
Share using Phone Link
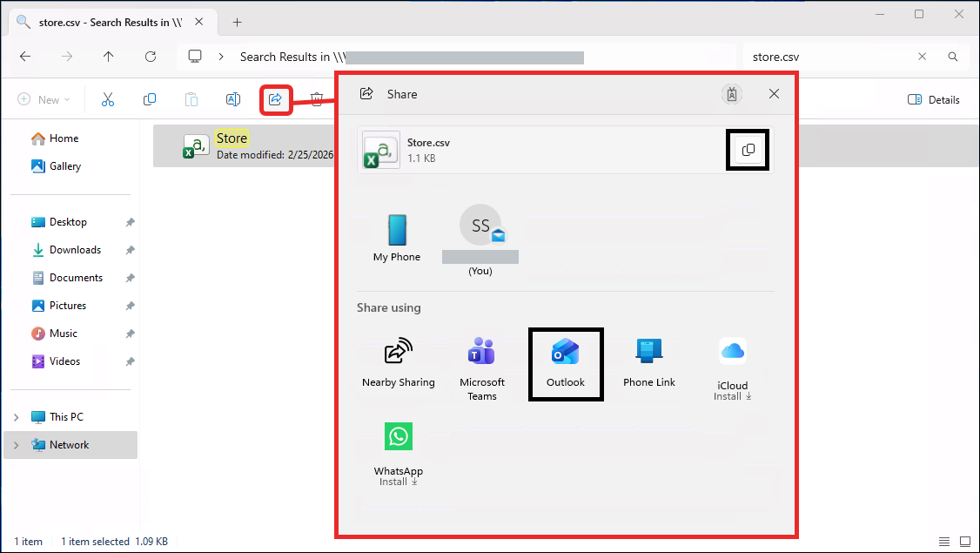(648, 363)
